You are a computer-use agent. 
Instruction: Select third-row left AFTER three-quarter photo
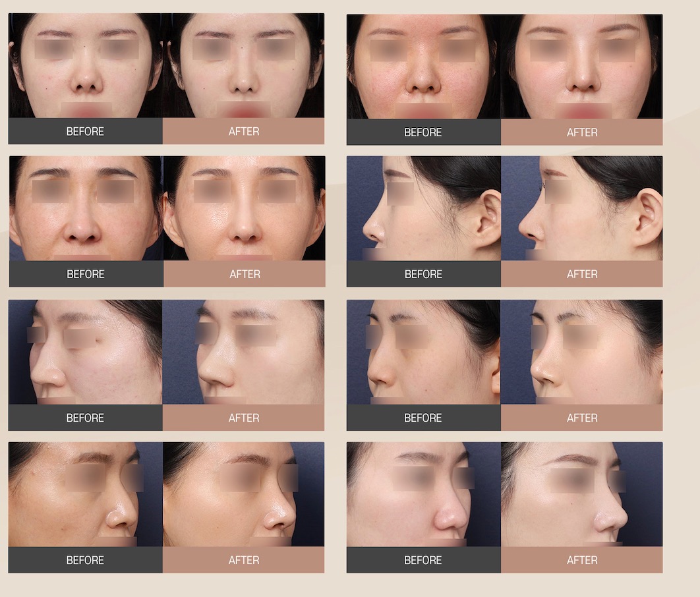(x=243, y=352)
